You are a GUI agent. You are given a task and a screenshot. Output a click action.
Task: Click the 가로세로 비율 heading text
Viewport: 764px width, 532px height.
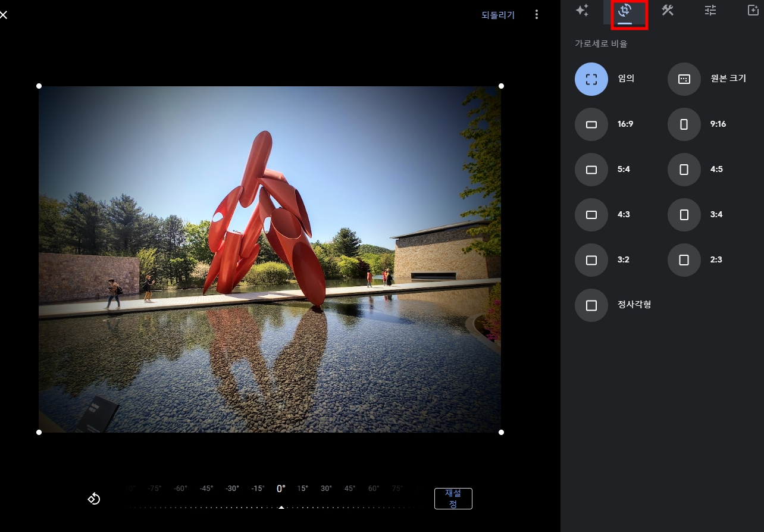tap(601, 43)
